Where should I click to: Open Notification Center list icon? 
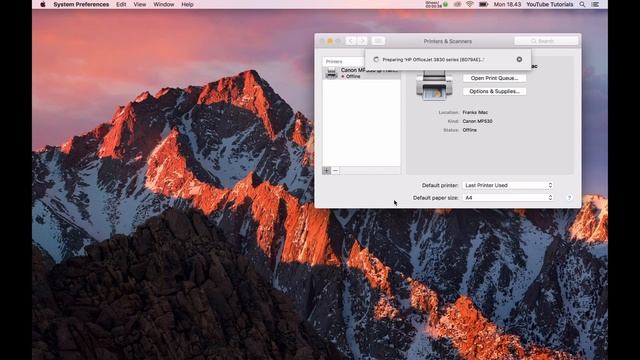[x=595, y=4]
